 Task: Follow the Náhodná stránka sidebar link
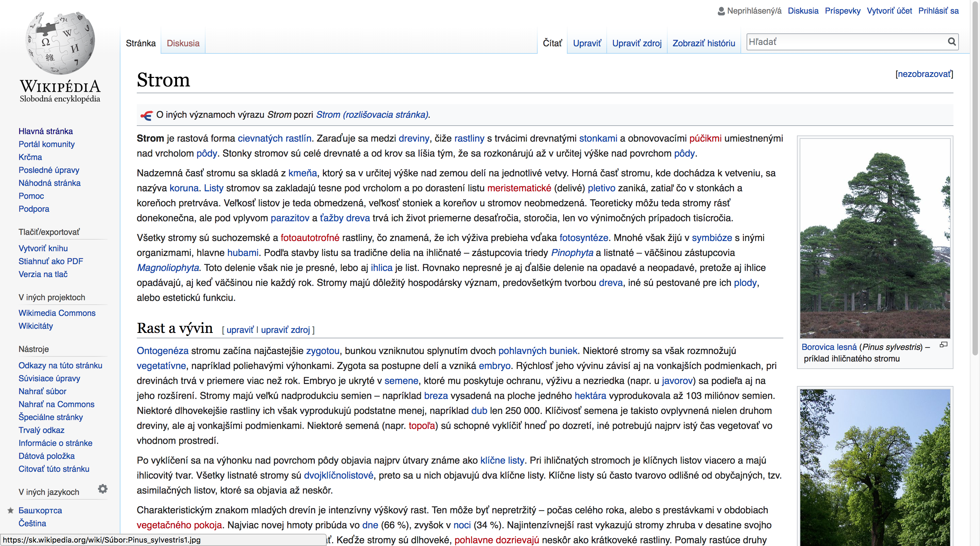pyautogui.click(x=49, y=183)
